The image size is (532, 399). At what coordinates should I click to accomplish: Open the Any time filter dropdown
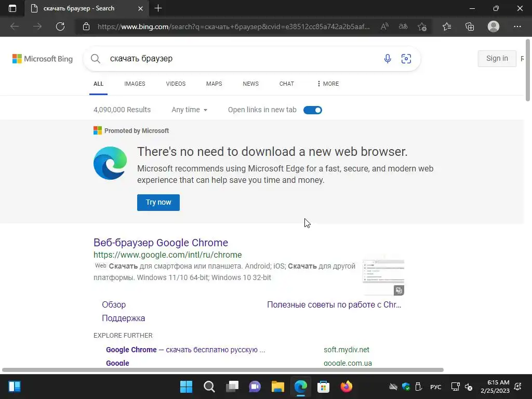[189, 110]
